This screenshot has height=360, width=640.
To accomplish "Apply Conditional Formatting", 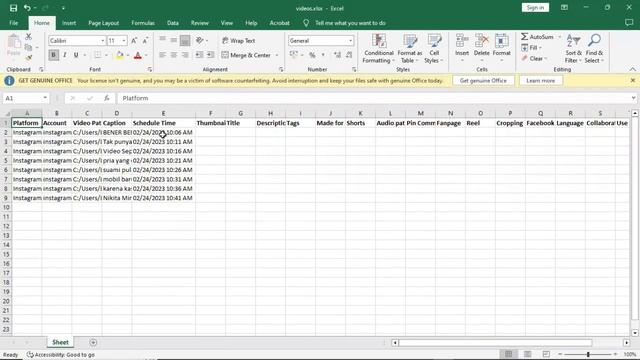I will pos(379,49).
